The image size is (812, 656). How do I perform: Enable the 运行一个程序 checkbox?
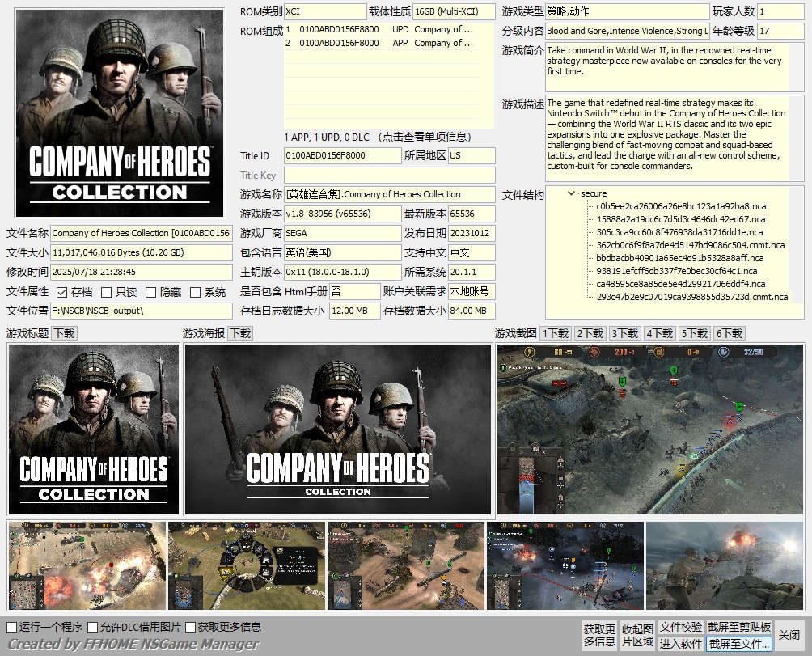[11, 628]
